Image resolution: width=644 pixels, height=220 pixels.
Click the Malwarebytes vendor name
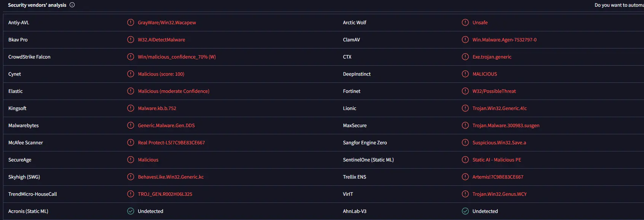[23, 125]
